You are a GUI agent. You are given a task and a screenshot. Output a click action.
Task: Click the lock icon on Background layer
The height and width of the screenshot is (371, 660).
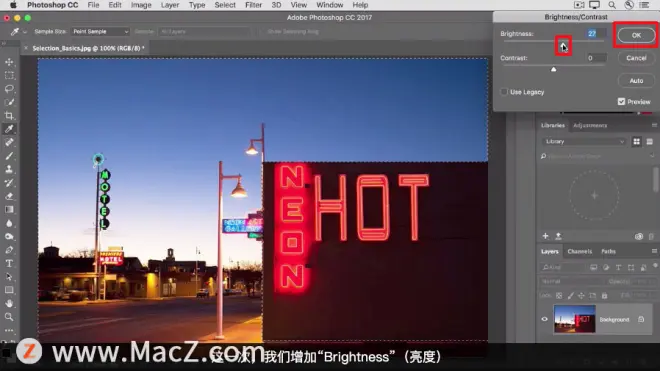641,319
